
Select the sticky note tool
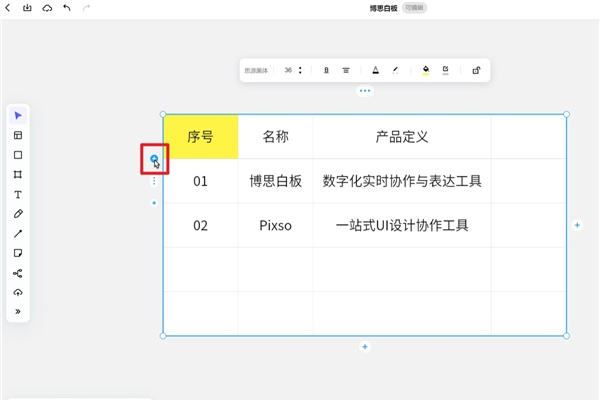[18, 253]
